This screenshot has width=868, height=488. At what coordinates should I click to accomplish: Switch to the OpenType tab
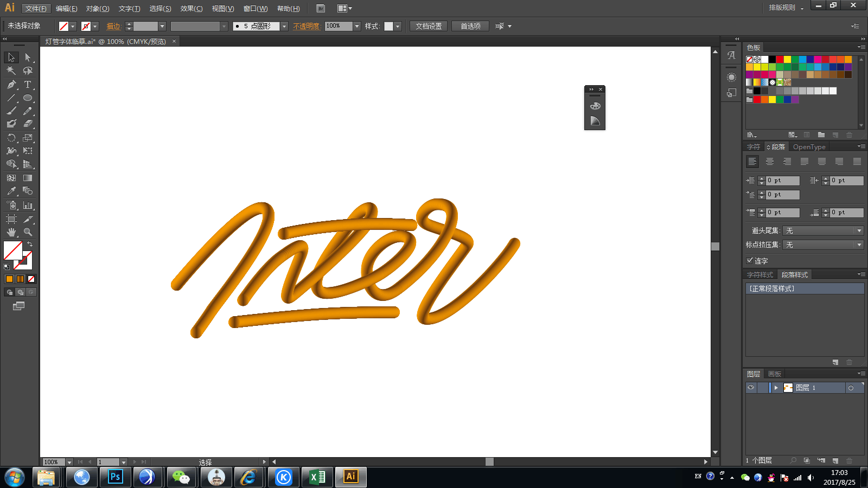point(809,147)
